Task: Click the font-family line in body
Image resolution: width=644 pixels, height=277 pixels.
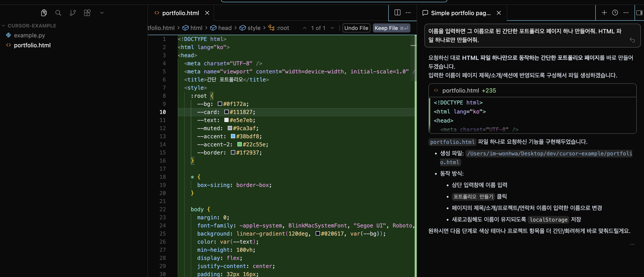Action: [306, 226]
